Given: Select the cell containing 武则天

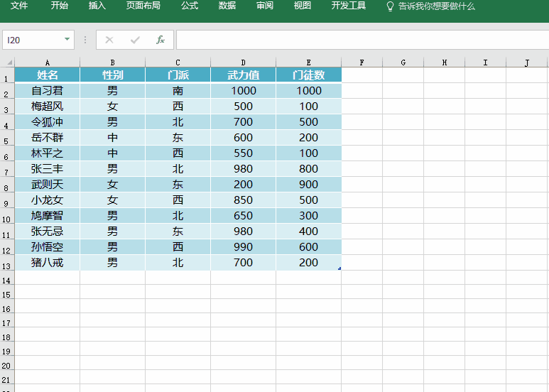Looking at the screenshot, I should point(48,185).
